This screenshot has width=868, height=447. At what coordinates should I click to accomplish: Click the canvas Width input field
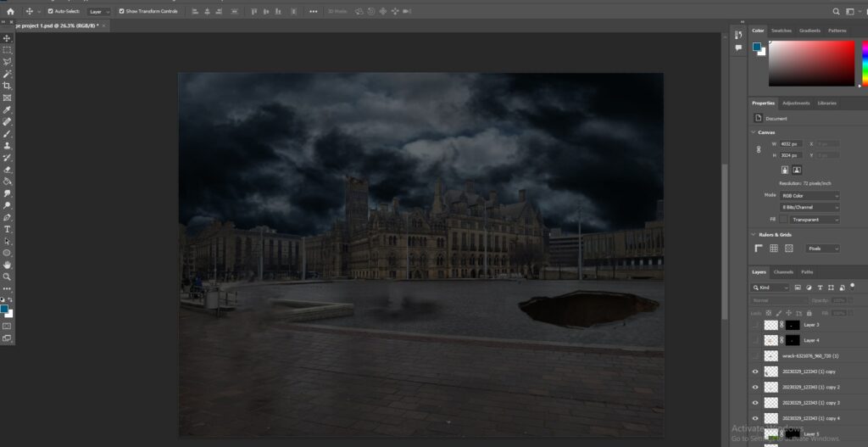[x=791, y=143]
